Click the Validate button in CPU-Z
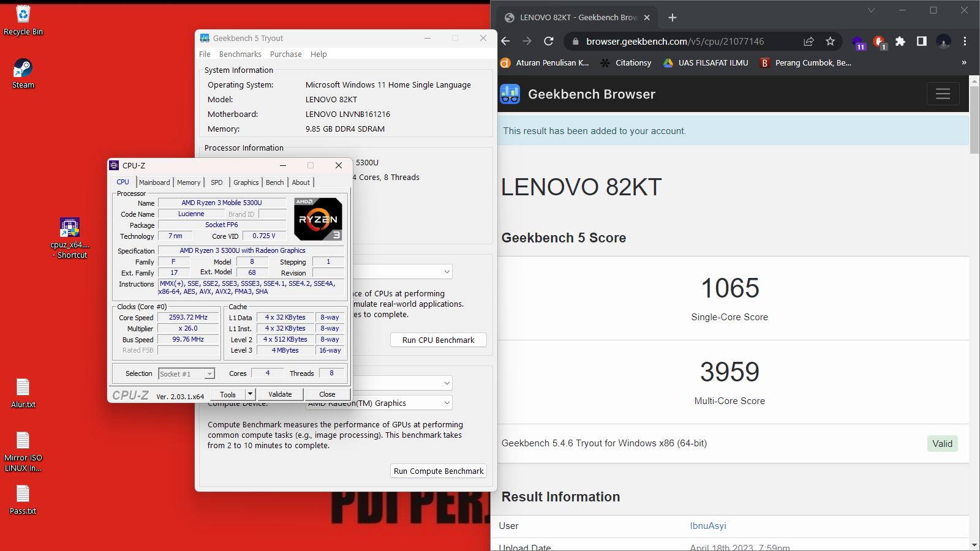 (x=280, y=394)
